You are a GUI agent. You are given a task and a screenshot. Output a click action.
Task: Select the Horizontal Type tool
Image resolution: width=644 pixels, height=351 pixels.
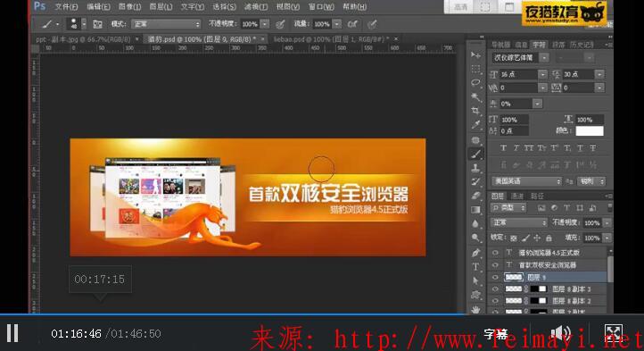point(475,267)
